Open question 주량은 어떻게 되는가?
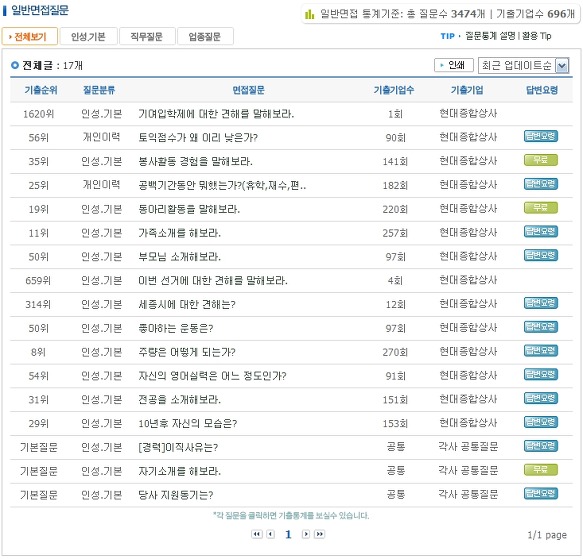Image resolution: width=583 pixels, height=559 pixels. pyautogui.click(x=187, y=352)
